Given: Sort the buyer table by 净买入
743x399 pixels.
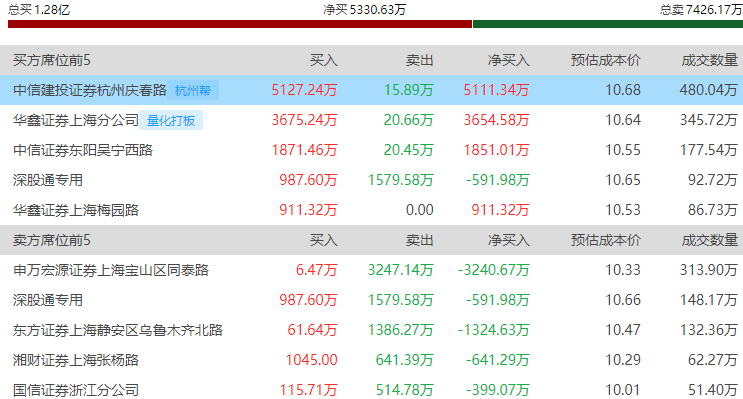Looking at the screenshot, I should tap(508, 60).
